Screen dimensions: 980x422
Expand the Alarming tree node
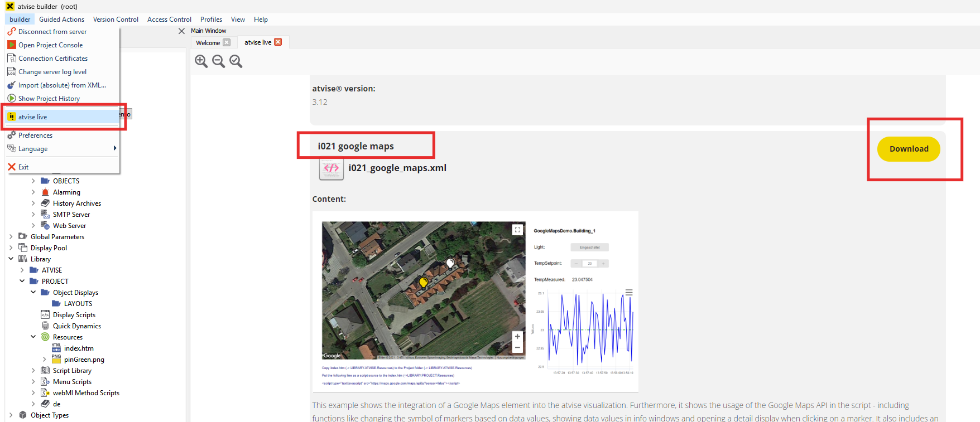point(33,192)
